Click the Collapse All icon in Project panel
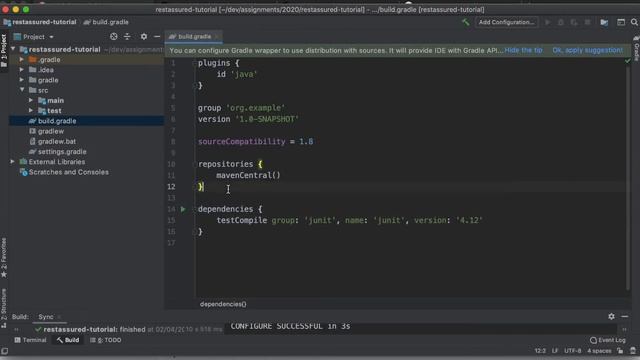 127,37
